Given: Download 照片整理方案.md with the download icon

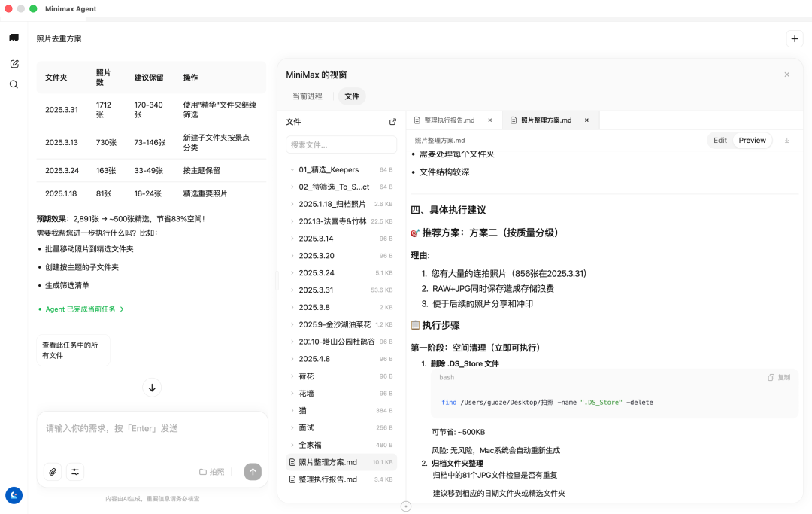Looking at the screenshot, I should pyautogui.click(x=786, y=140).
